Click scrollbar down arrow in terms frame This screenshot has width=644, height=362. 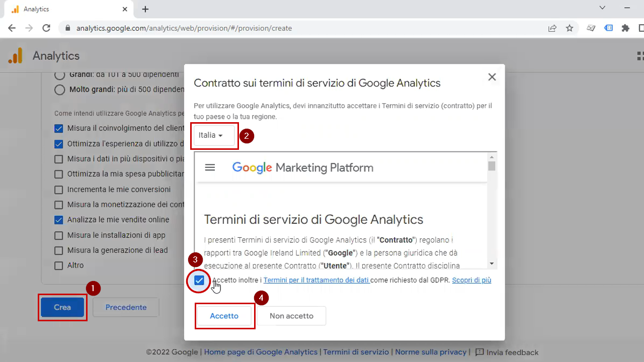coord(492,263)
